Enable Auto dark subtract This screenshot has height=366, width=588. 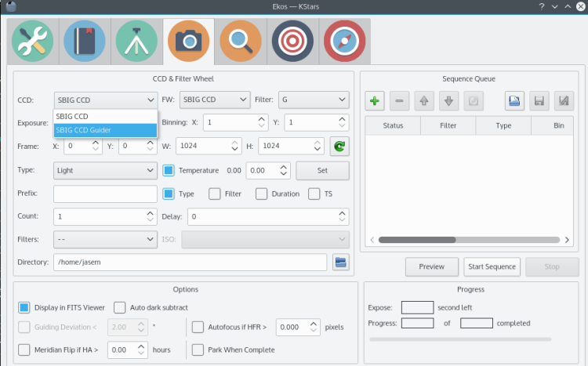tap(120, 308)
